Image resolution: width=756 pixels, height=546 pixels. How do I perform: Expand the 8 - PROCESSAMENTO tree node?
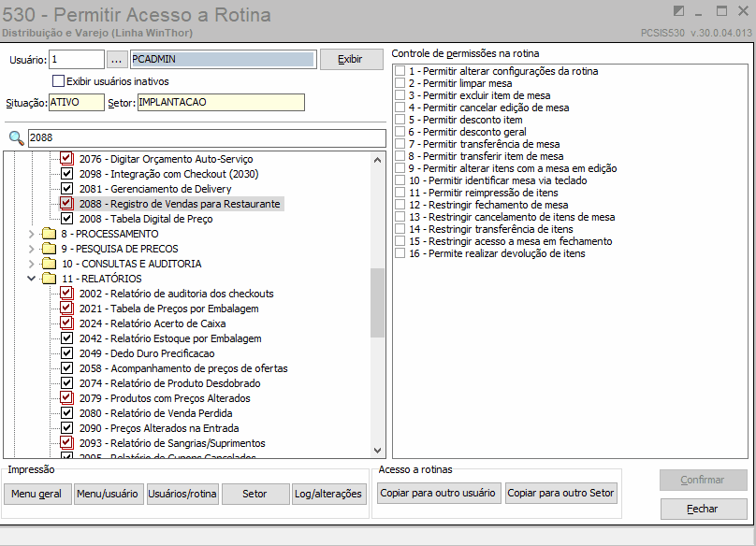point(31,234)
